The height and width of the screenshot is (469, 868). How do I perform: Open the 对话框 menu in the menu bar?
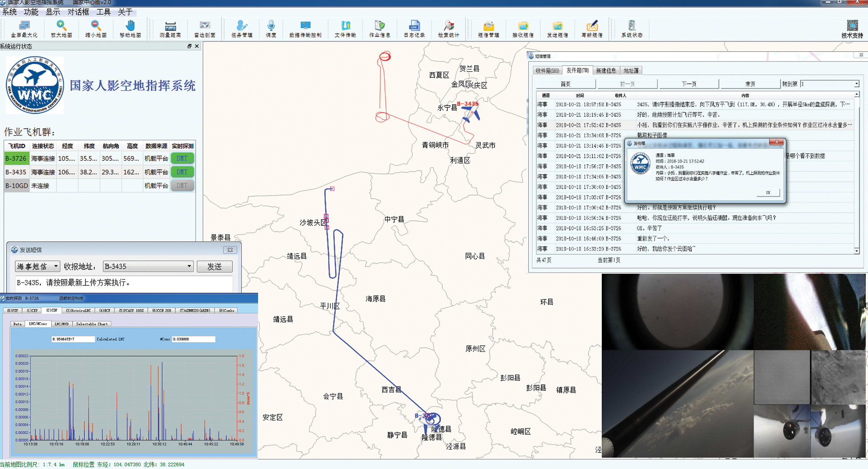point(78,12)
